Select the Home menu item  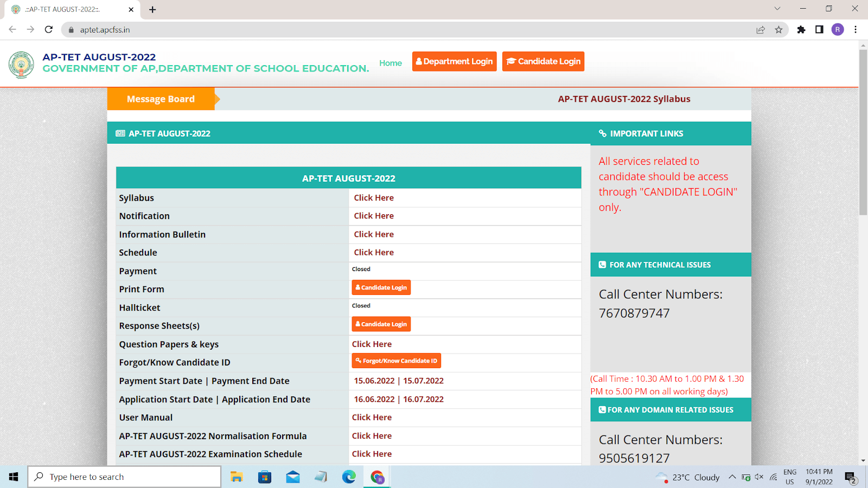pos(390,63)
